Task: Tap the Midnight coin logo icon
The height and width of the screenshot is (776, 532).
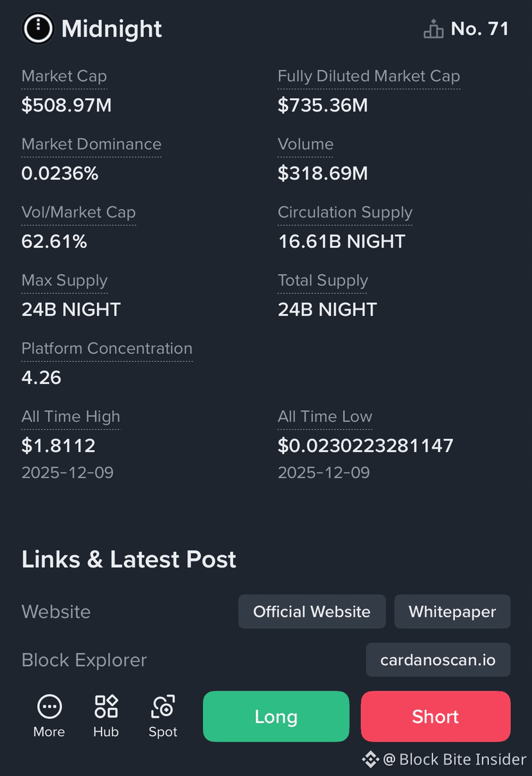Action: click(38, 28)
